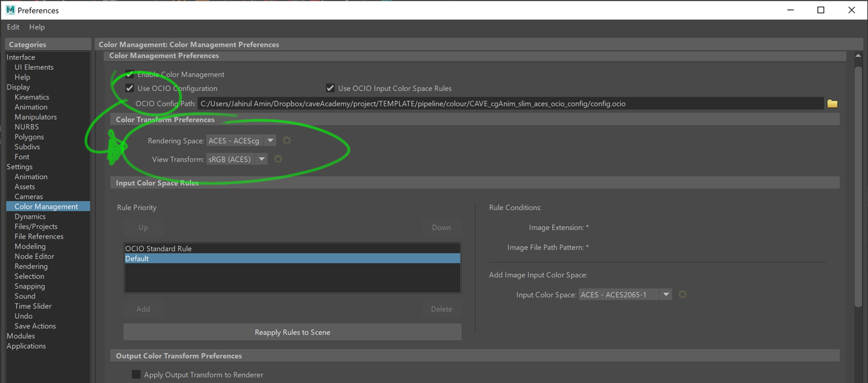
Task: Select Files/Projects category
Action: click(x=35, y=227)
